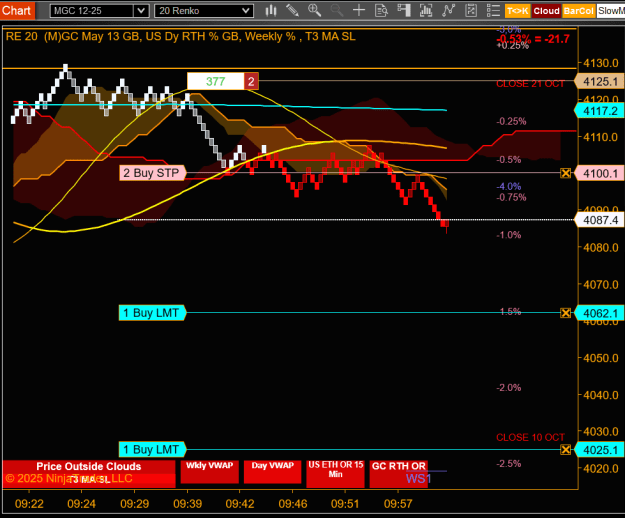Screen dimensions: 625x518
Task: Click the red position quantity 2 box
Action: pyautogui.click(x=251, y=81)
